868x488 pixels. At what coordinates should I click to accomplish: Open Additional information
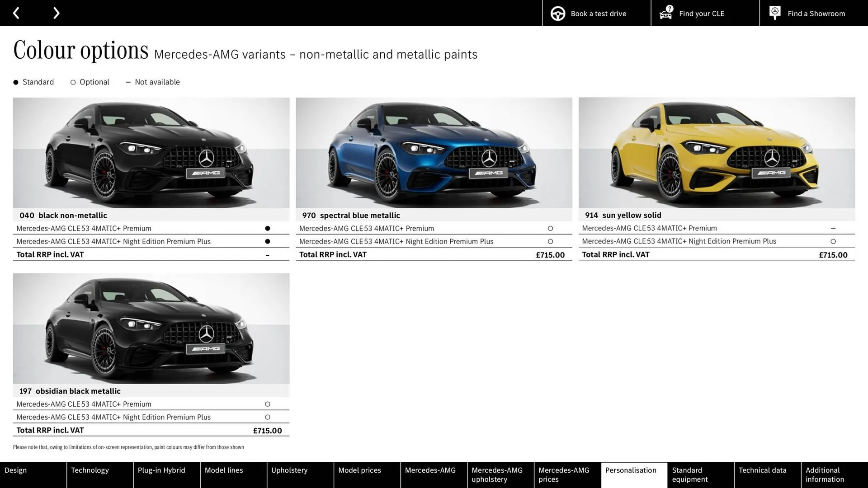click(x=825, y=474)
